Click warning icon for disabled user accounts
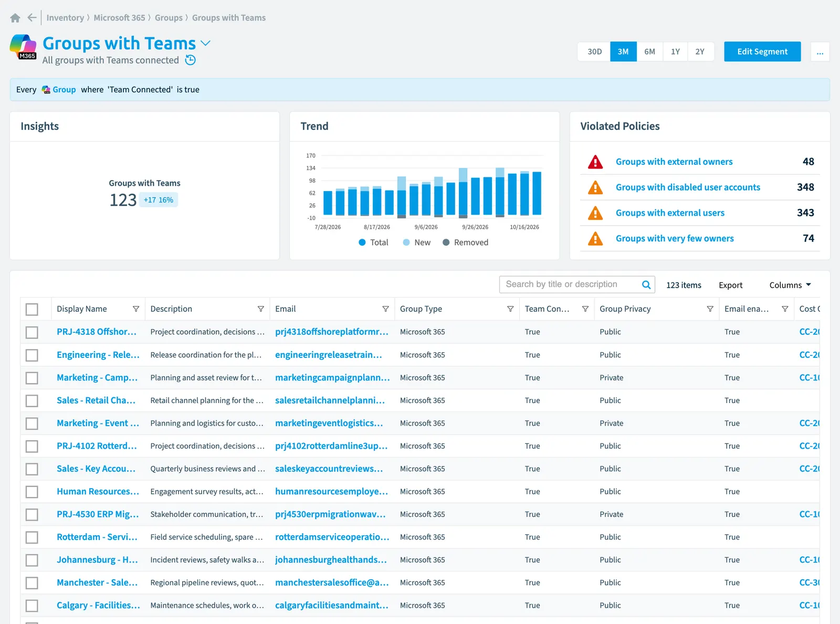Screen dimensions: 840x624 tap(595, 187)
